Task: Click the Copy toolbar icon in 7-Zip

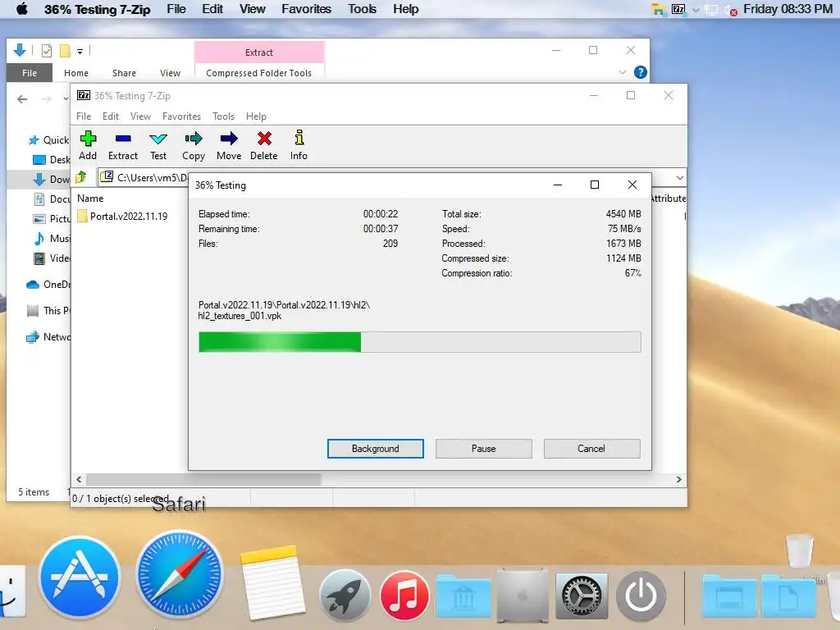Action: pos(194,145)
